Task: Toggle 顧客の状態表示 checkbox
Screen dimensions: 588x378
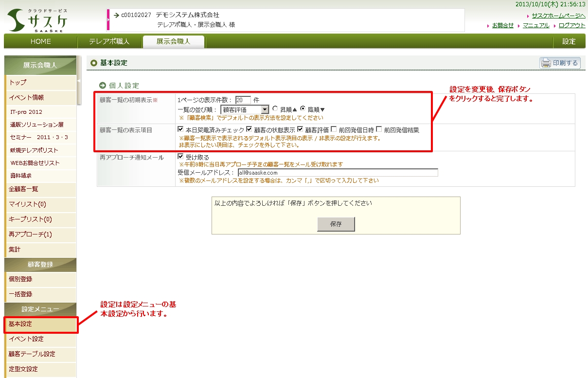Action: 249,129
